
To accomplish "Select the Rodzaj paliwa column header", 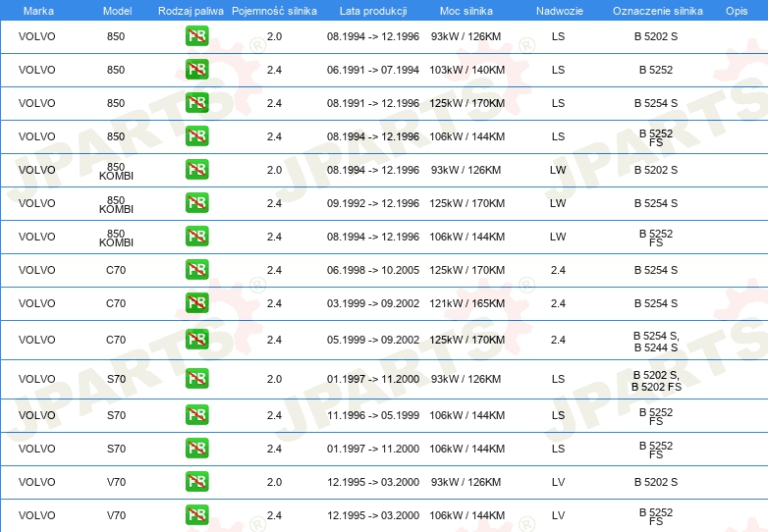I will [191, 11].
